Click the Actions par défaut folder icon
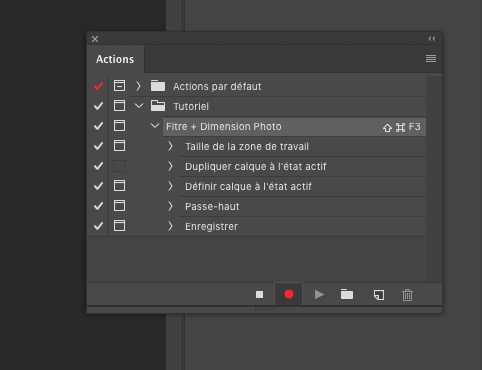 click(x=158, y=86)
